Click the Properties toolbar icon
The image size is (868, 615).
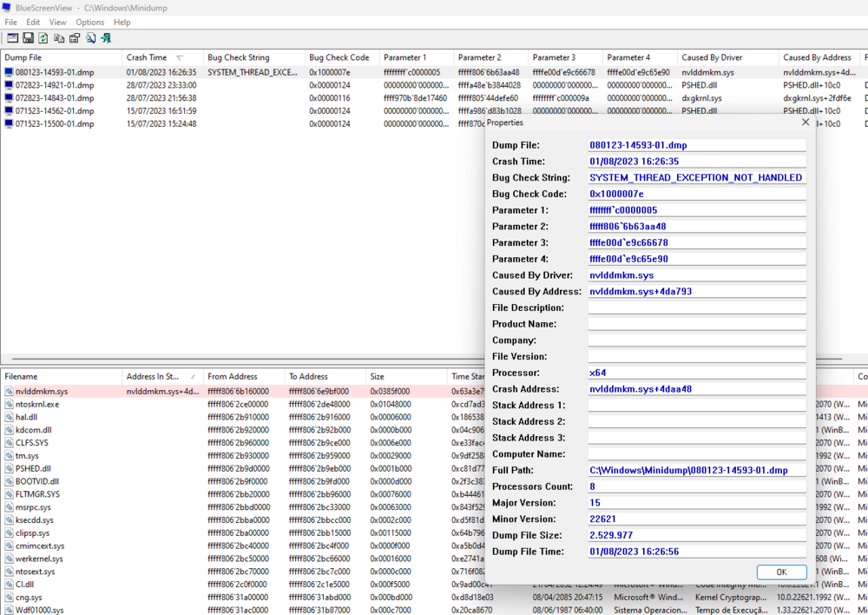(x=75, y=38)
